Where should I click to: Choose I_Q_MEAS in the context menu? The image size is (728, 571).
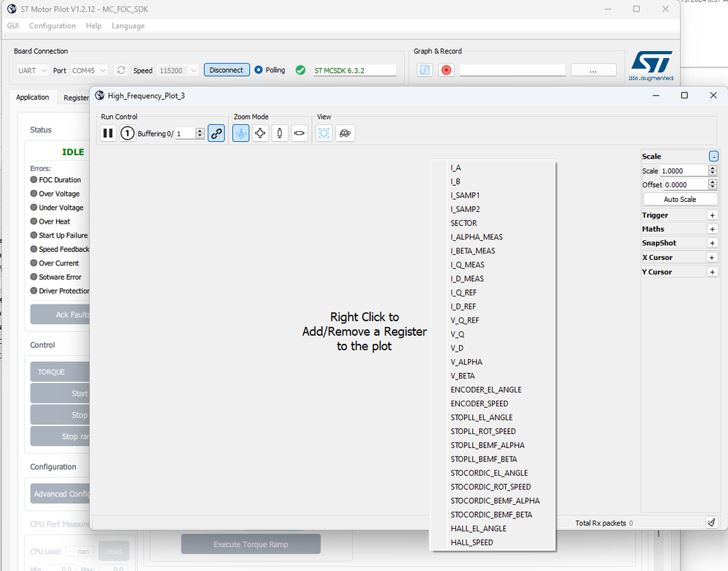coord(493,265)
